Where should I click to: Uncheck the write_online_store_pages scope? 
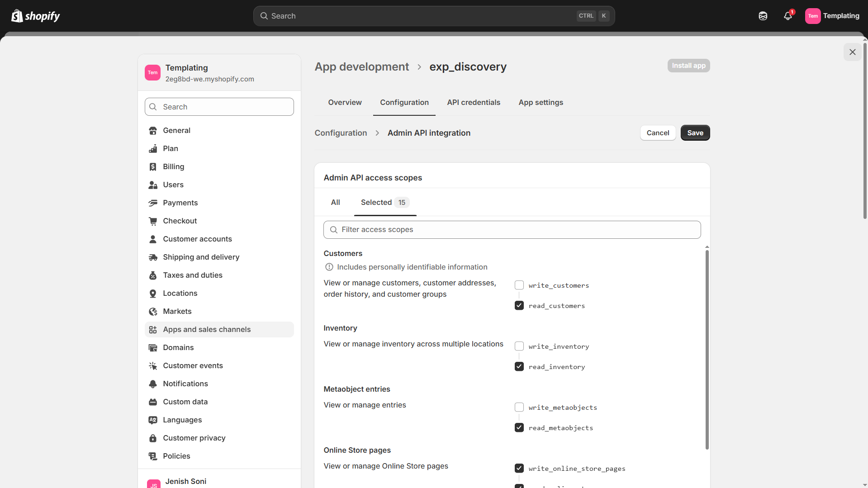(x=519, y=469)
